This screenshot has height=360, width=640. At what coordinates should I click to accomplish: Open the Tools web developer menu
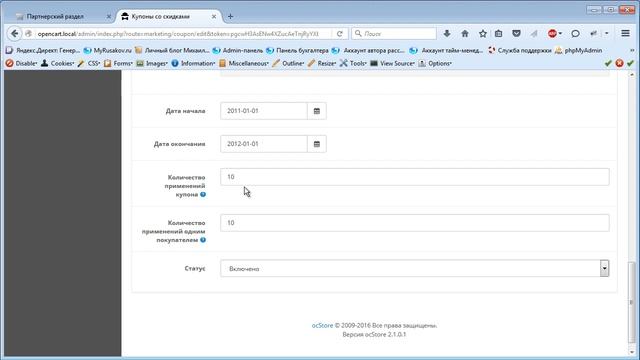353,63
